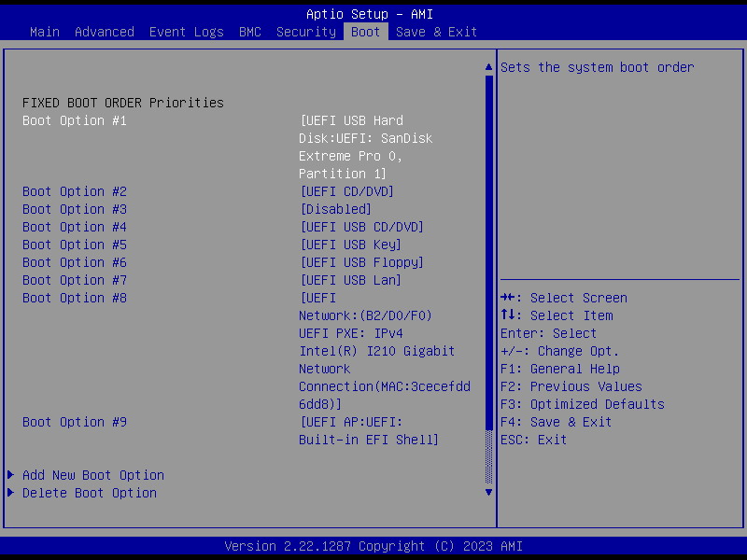
Task: Change Boot Option #7 UEFI USB Lan value
Action: [x=351, y=280]
